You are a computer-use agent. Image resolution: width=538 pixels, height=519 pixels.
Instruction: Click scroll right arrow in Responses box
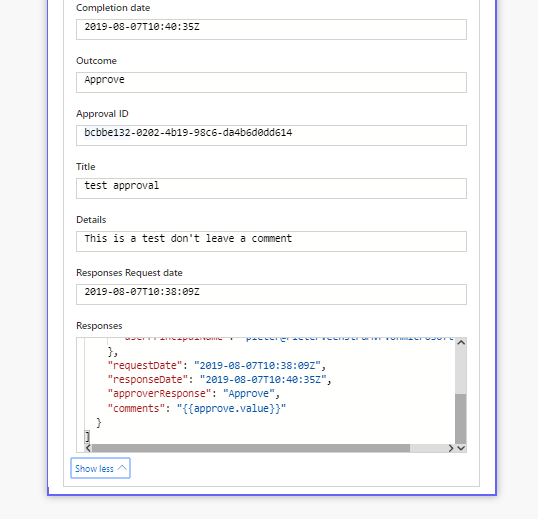click(451, 448)
